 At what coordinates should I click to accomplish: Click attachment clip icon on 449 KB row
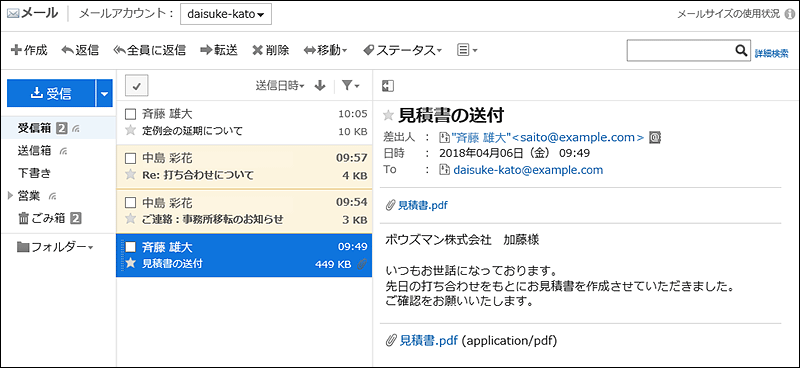pyautogui.click(x=362, y=264)
